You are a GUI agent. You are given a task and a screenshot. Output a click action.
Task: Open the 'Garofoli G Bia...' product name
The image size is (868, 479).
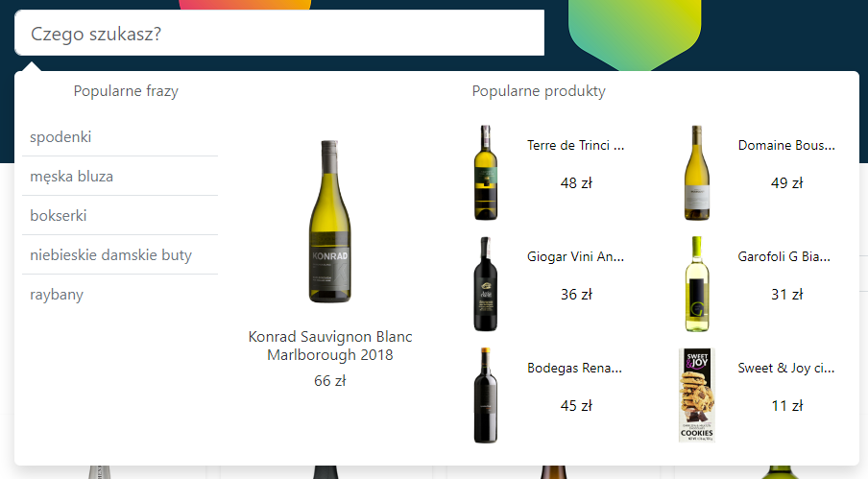click(784, 256)
